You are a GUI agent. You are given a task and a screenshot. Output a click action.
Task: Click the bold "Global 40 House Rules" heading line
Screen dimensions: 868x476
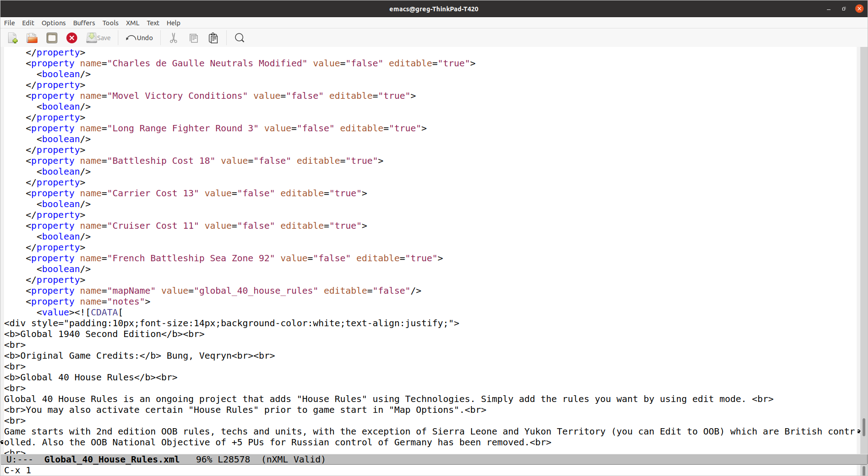[x=91, y=377]
